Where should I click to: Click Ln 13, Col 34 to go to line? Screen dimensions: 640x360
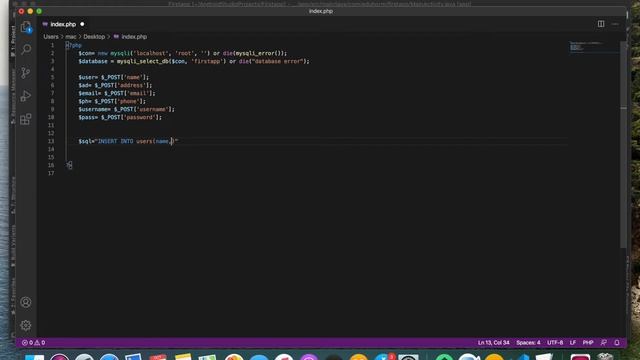(493, 342)
